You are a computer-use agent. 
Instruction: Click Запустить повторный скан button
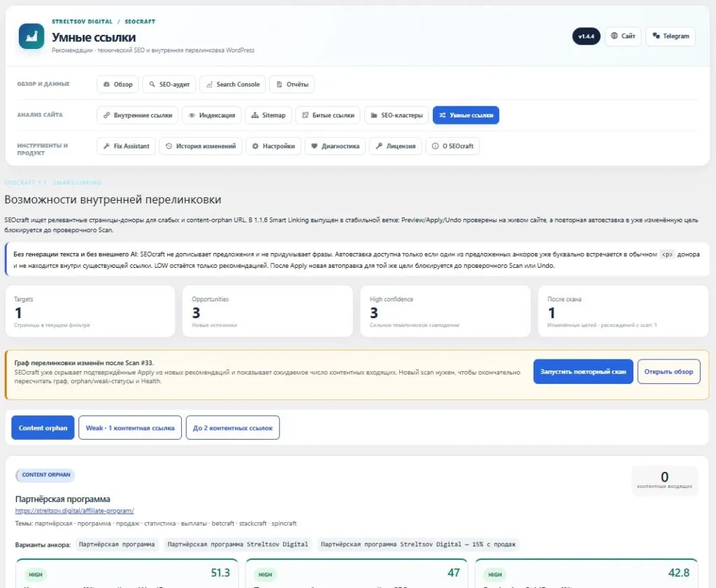(583, 372)
